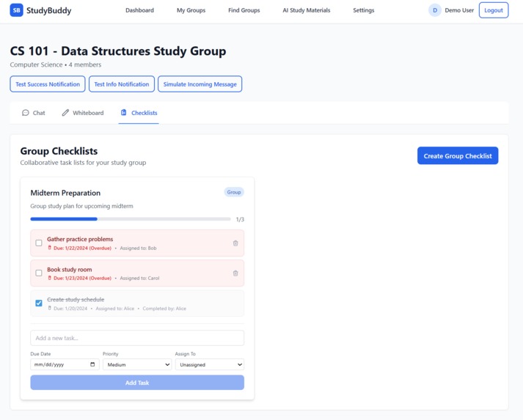Click Due: 1/22/2024 (Overdue) text
The width and height of the screenshot is (523, 420).
click(x=82, y=248)
